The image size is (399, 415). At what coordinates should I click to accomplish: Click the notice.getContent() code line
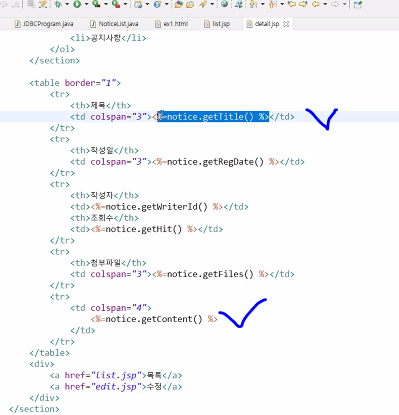[154, 319]
